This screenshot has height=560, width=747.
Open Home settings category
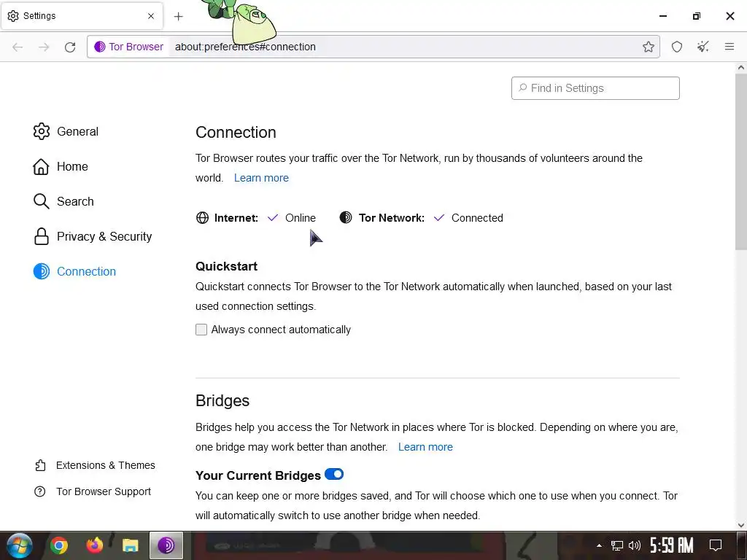coord(61,166)
